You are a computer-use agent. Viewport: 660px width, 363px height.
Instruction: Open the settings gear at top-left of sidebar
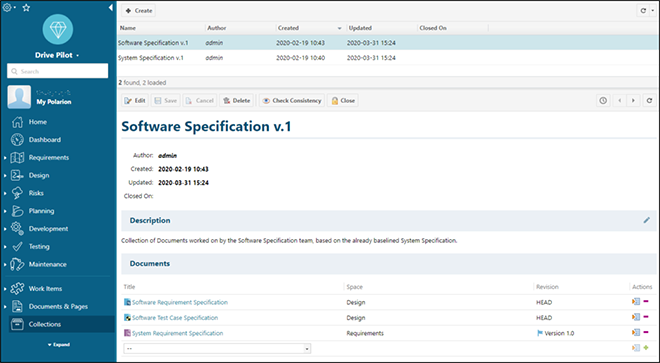7,7
